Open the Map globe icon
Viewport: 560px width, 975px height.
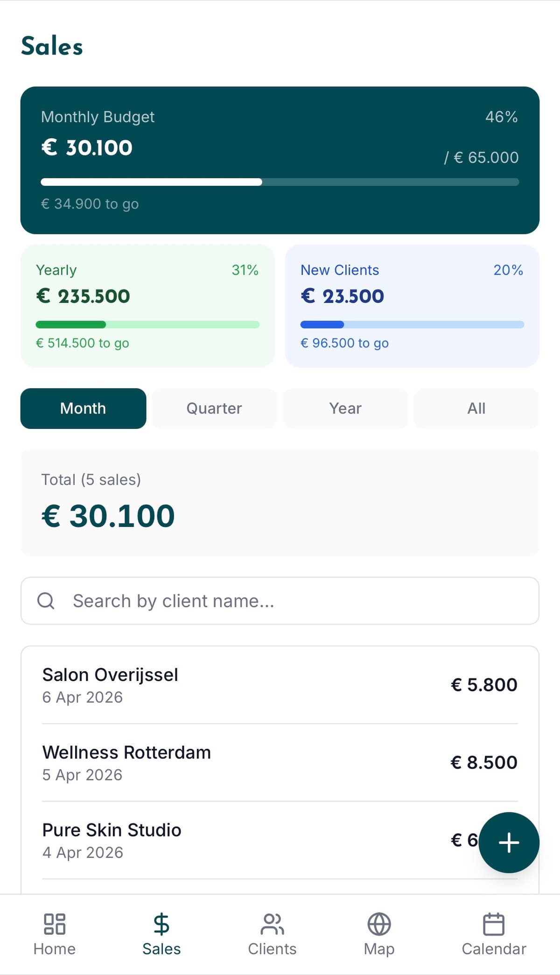click(379, 924)
